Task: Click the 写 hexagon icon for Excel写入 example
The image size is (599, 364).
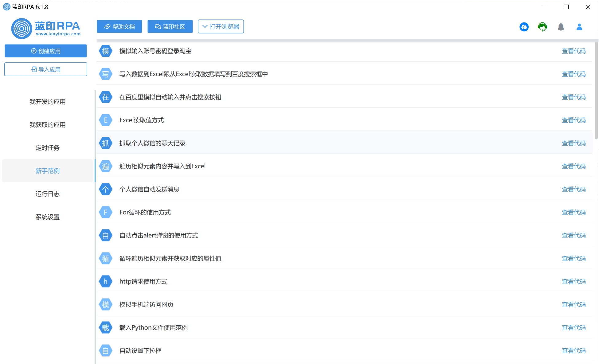Action: pos(105,74)
